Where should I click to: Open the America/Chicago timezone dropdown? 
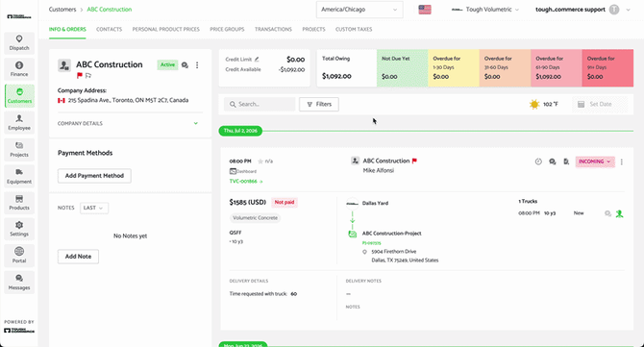(x=359, y=10)
